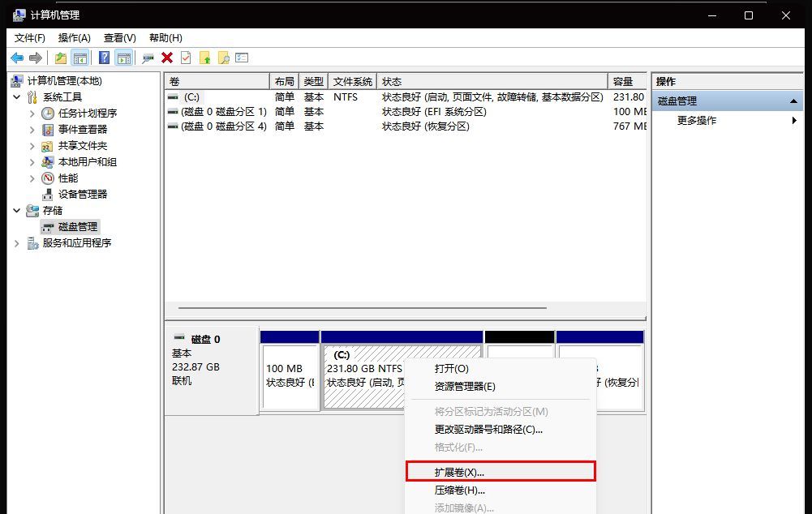812x514 pixels.
Task: Click the checkmark properties page icon
Action: [186, 58]
